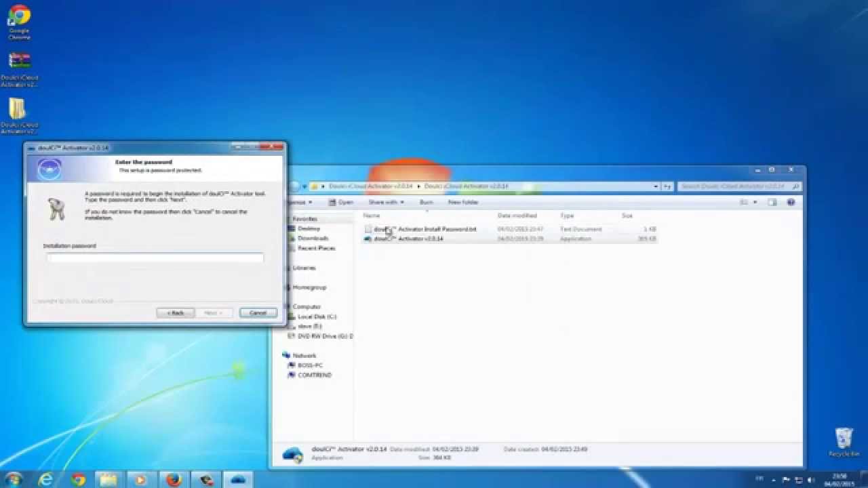Sort by the Size column header

[627, 216]
